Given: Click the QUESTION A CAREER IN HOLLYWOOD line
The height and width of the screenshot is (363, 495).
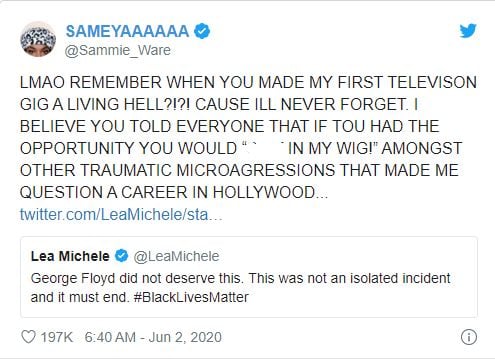Looking at the screenshot, I should click(x=174, y=192).
